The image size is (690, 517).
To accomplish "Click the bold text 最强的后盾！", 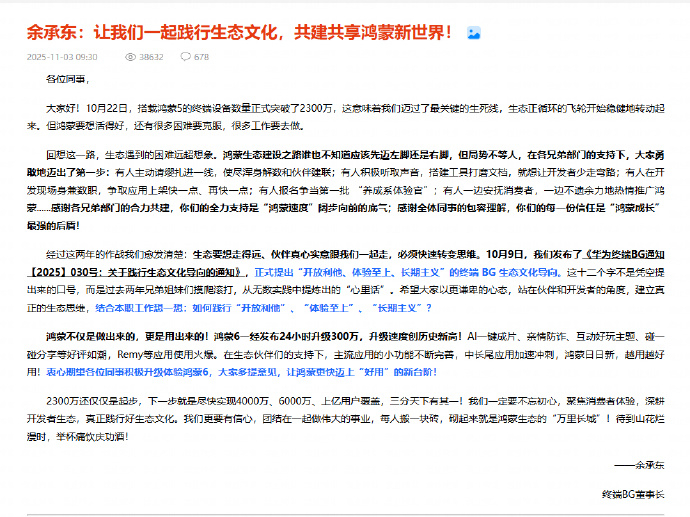I will pyautogui.click(x=53, y=226).
